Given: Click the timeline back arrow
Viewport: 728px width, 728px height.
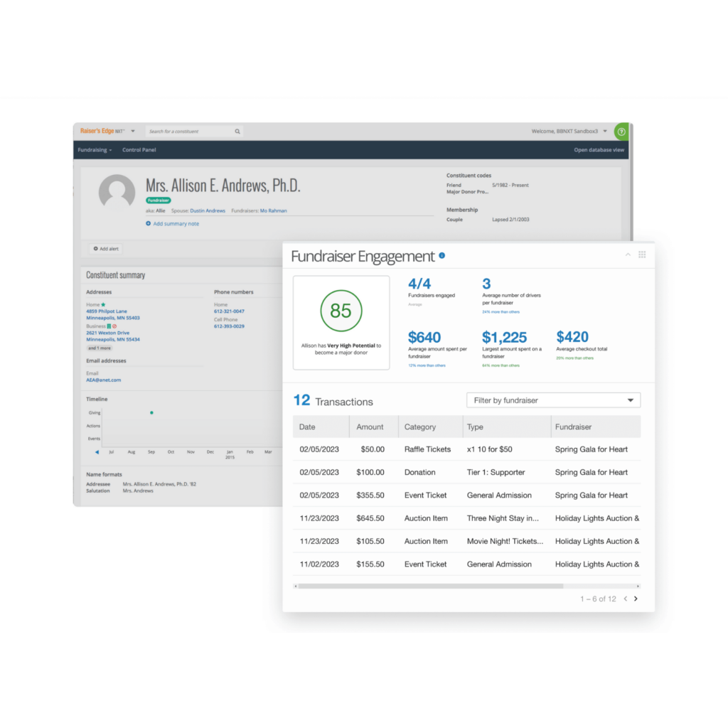Looking at the screenshot, I should point(97,451).
